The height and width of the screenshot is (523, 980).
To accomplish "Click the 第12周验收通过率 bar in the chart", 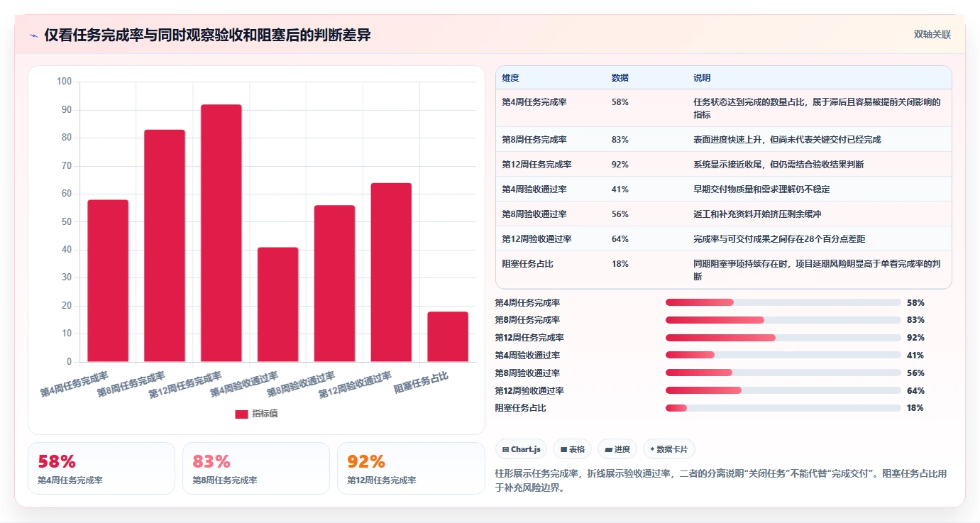I will coord(391,272).
